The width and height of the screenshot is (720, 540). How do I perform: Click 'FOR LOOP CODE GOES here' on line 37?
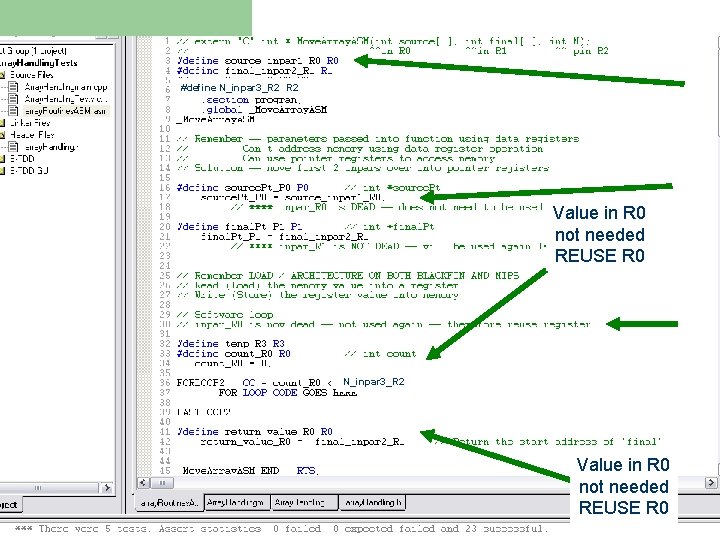click(x=287, y=393)
